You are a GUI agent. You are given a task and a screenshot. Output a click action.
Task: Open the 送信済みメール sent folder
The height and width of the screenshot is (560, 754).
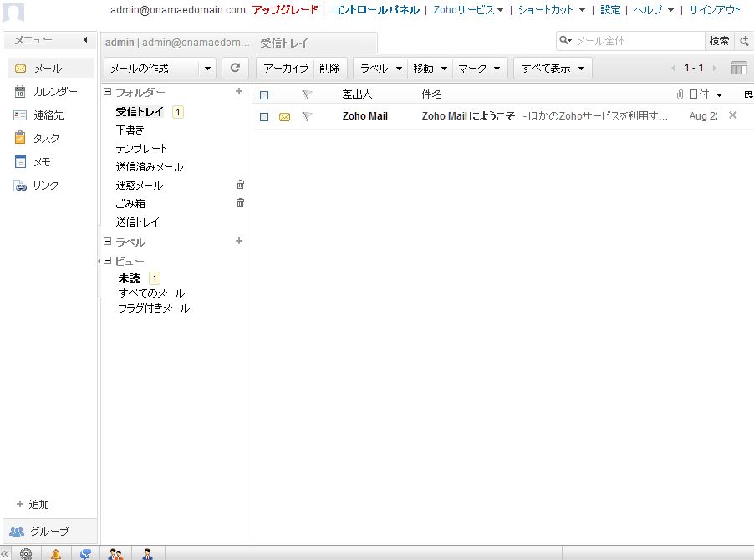point(150,167)
